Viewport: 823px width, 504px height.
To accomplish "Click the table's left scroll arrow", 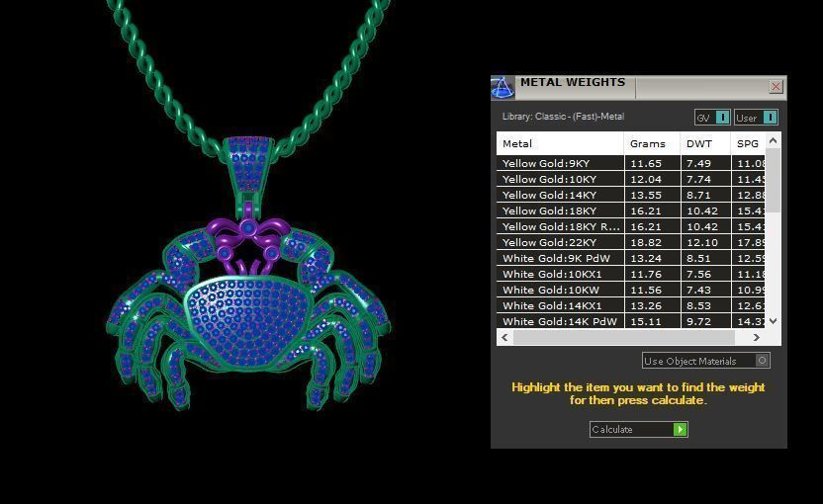I will click(504, 337).
